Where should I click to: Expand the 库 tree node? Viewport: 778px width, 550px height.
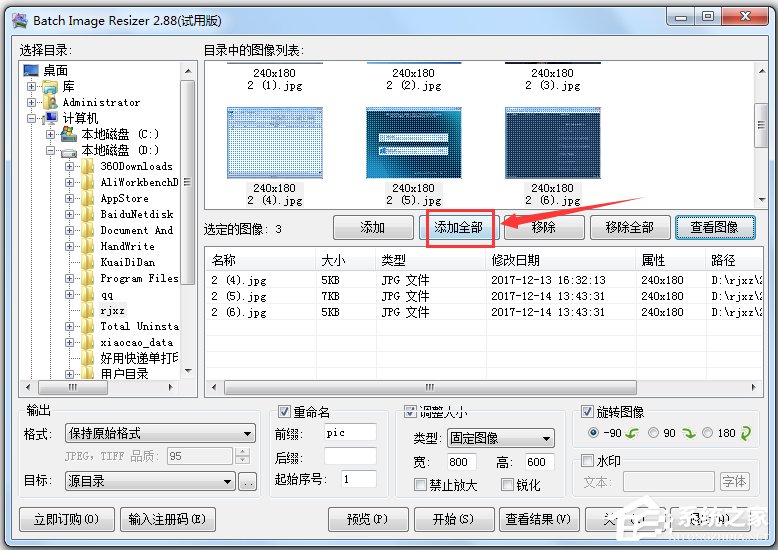[x=31, y=86]
